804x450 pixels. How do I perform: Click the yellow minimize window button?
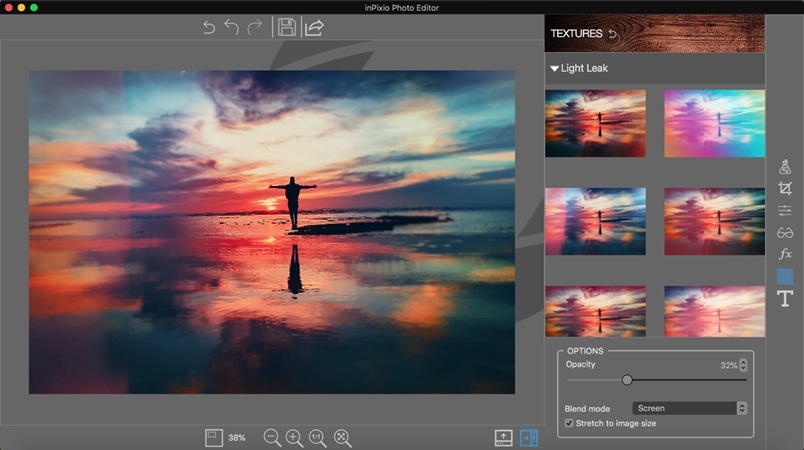coord(21,7)
